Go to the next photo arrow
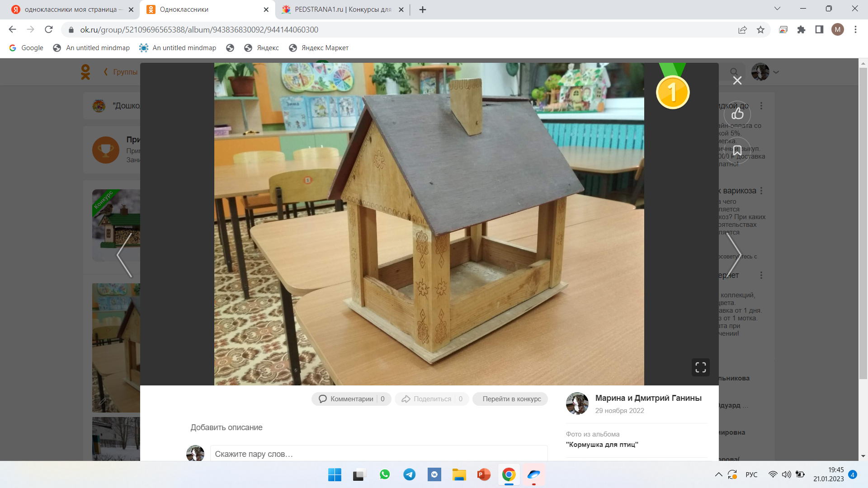This screenshot has height=488, width=868. tap(733, 254)
